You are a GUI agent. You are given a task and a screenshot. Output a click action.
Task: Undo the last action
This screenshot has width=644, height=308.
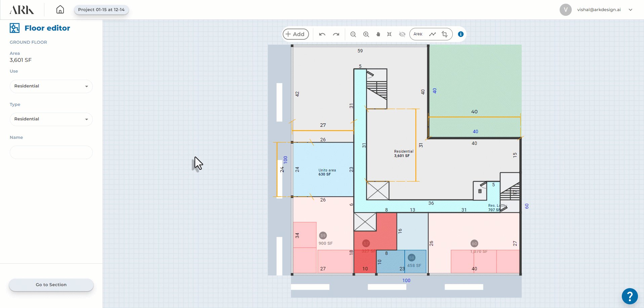[322, 34]
